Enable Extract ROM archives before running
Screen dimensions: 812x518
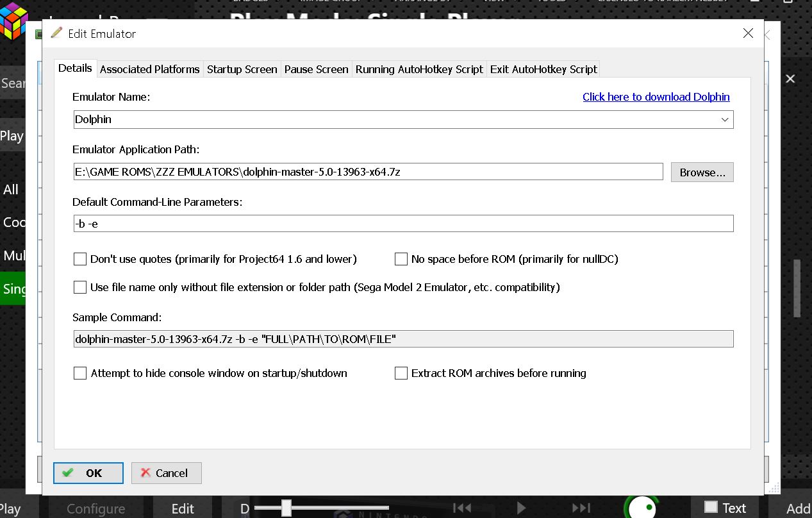pos(401,373)
